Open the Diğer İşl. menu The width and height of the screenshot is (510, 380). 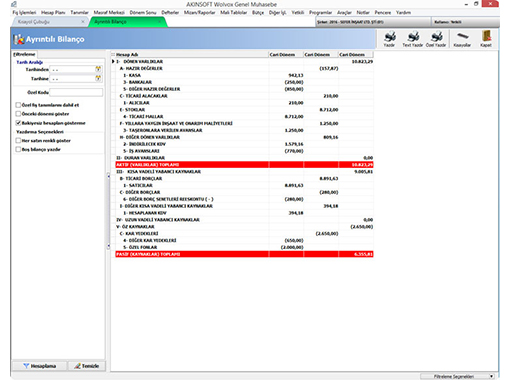point(278,12)
